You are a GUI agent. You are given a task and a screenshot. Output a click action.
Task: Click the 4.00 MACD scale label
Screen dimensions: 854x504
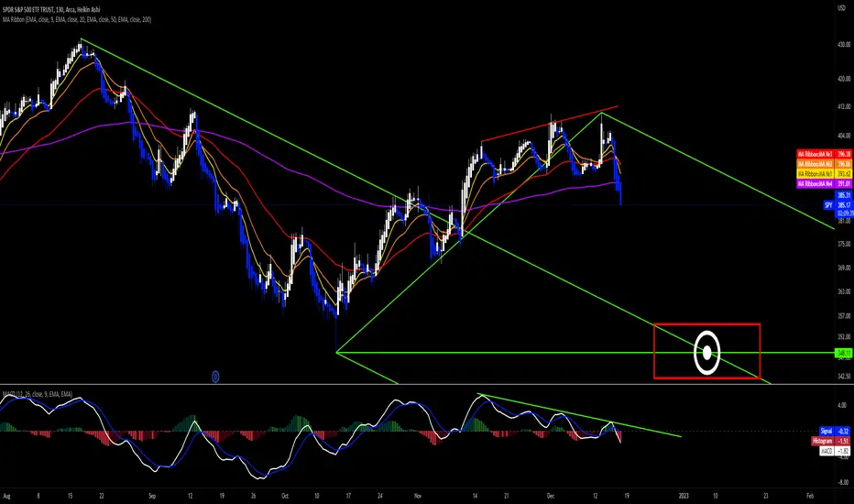tap(843, 405)
